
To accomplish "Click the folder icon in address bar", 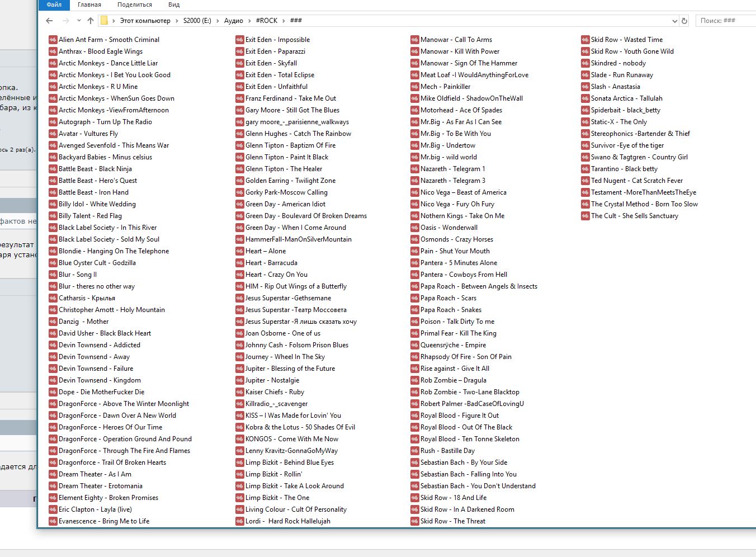I will coord(104,21).
